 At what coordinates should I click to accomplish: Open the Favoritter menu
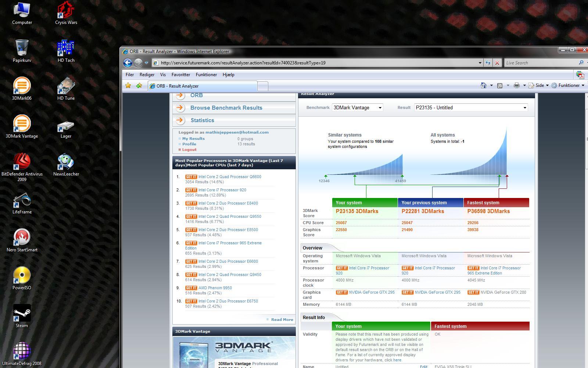[181, 75]
